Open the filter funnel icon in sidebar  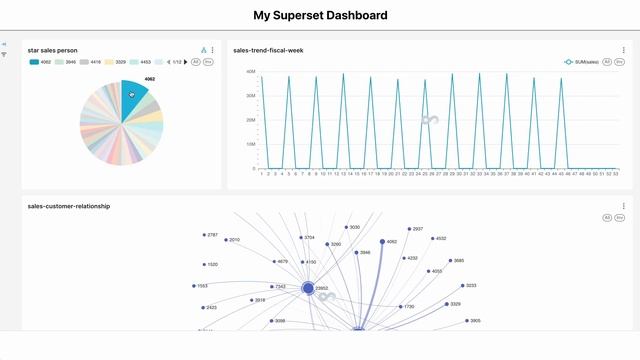point(4,54)
